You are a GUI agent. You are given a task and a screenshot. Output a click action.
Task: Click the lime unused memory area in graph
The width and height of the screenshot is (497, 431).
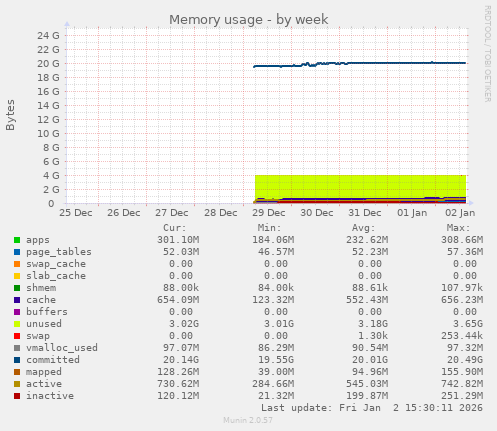coord(360,186)
